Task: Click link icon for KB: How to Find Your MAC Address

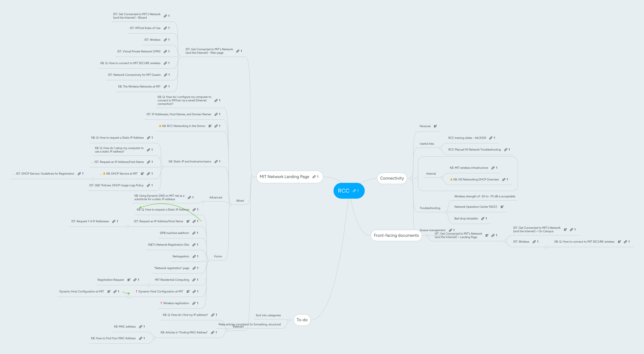Action: tap(141, 338)
